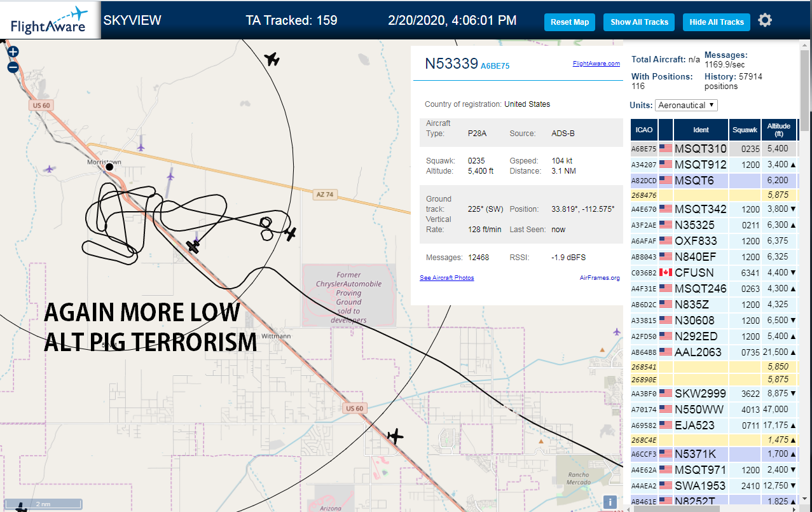Select the row with ICAO 26890E
The height and width of the screenshot is (512, 812).
[713, 379]
